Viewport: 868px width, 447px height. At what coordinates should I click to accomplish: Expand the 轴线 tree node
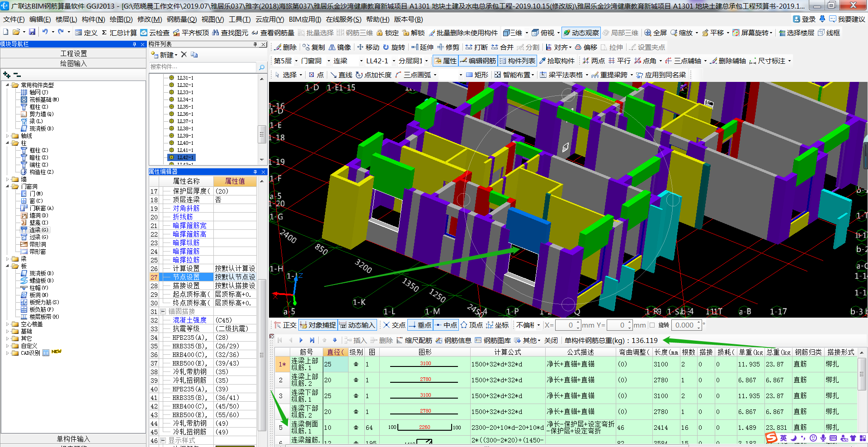point(7,136)
